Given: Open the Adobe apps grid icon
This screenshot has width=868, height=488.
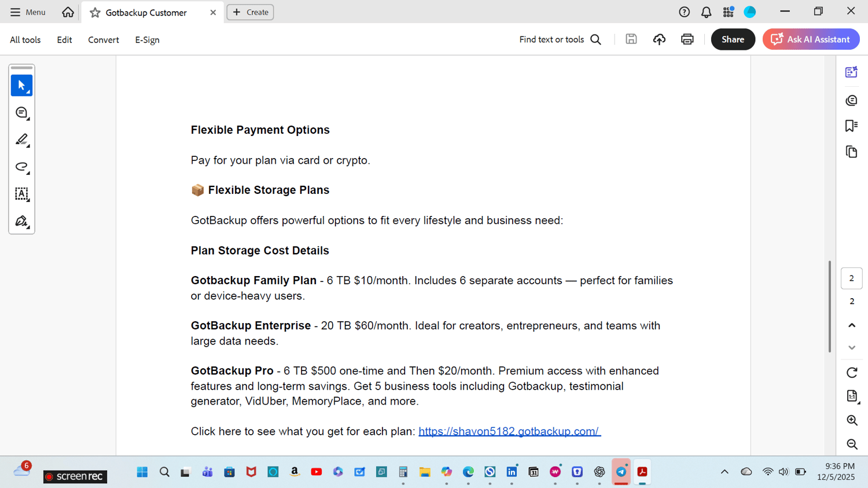Looking at the screenshot, I should [728, 12].
